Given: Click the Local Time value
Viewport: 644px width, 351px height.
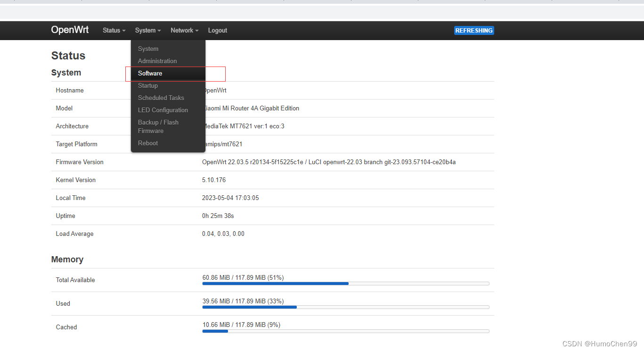Looking at the screenshot, I should (230, 198).
